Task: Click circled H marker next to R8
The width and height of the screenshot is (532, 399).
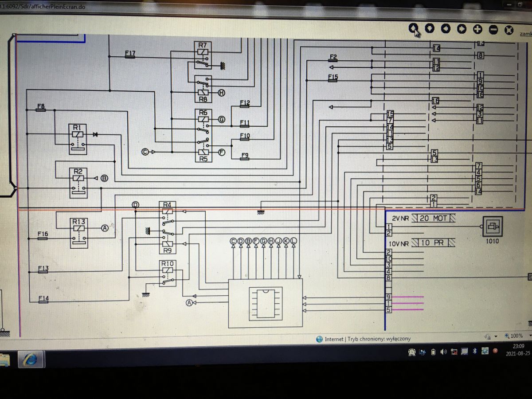Action: tap(222, 93)
